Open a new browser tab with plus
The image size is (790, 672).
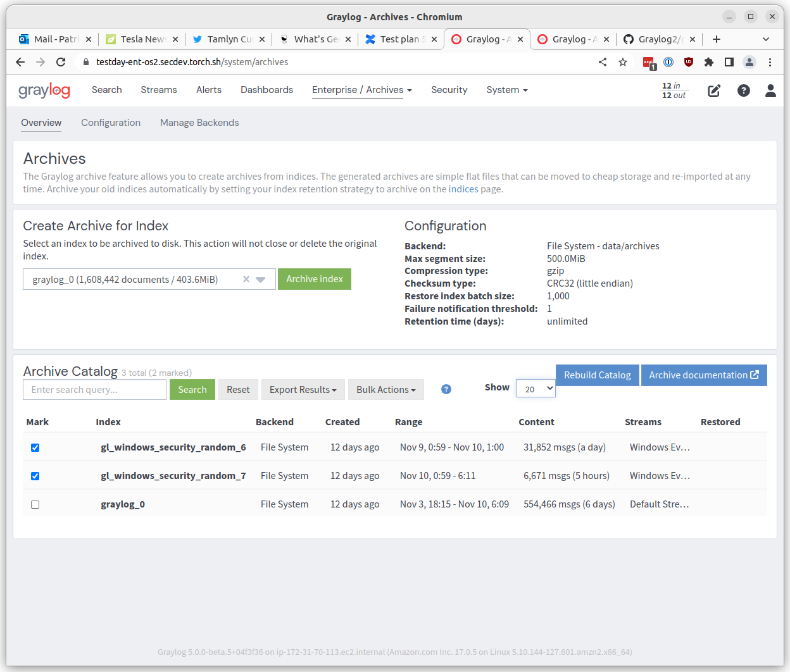pyautogui.click(x=717, y=39)
